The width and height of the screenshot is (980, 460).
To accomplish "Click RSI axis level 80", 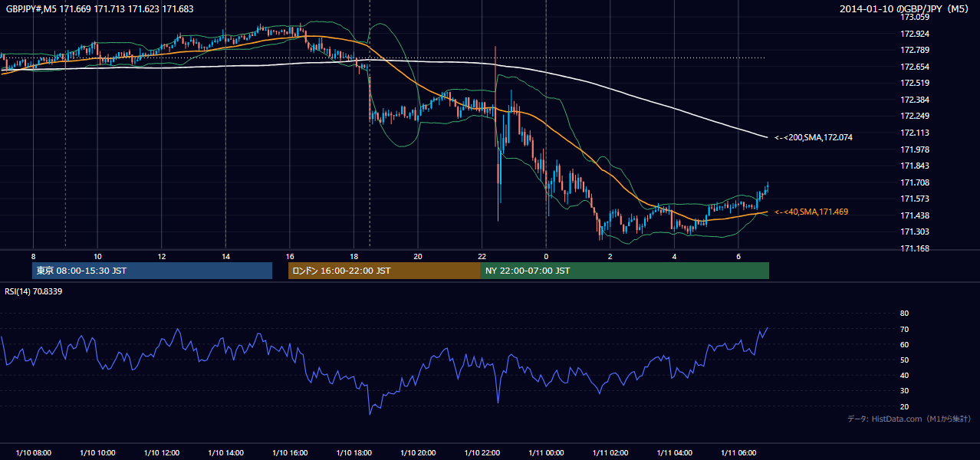I will click(x=905, y=314).
